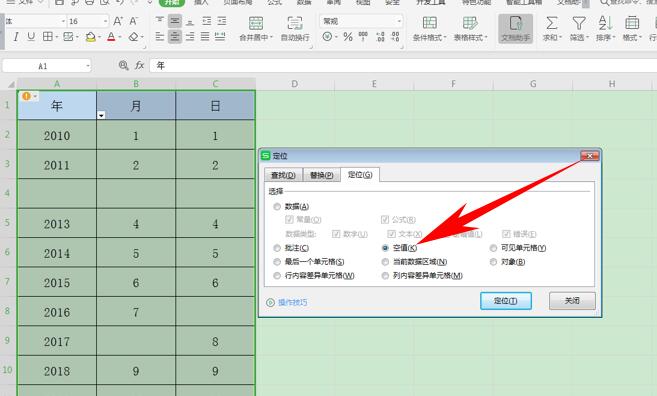Apply thousands separator format

[x=363, y=37]
